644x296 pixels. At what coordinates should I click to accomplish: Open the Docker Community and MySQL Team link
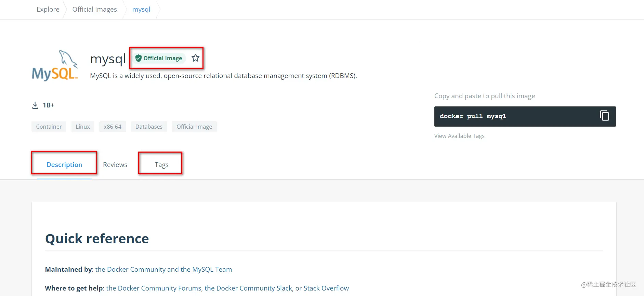click(163, 269)
